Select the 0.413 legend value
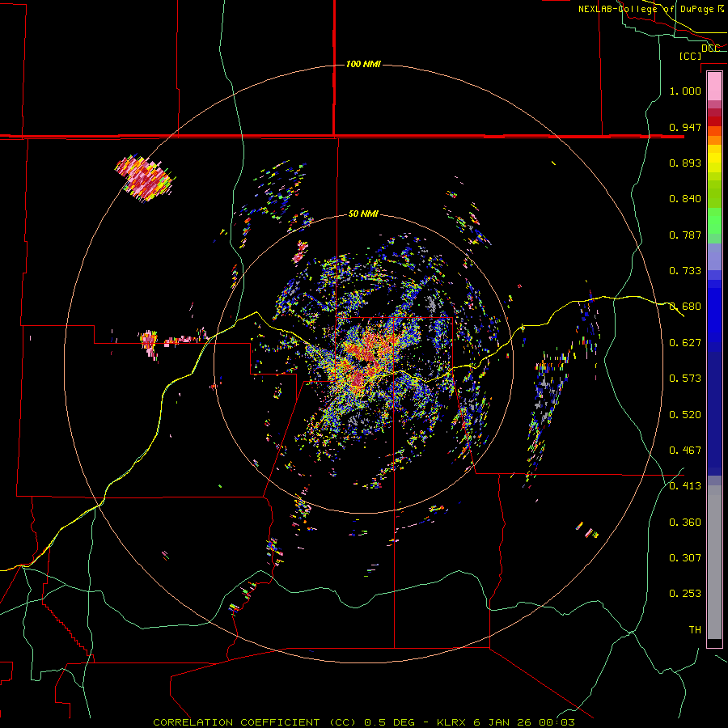This screenshot has width=728, height=728. 685,486
